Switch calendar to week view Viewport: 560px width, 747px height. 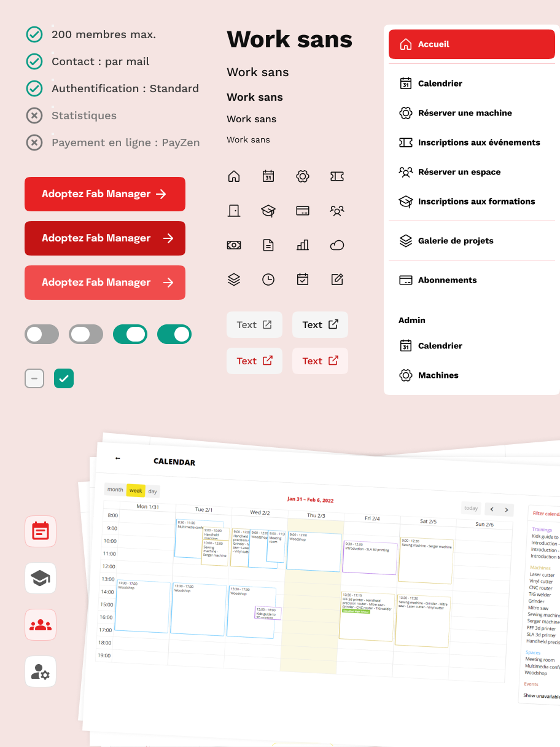click(x=136, y=490)
